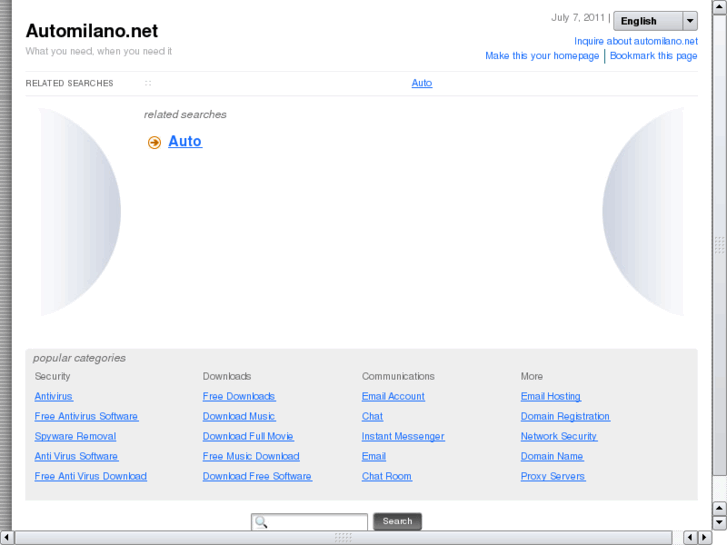Open Download Music link
727x545 pixels.
tap(239, 417)
